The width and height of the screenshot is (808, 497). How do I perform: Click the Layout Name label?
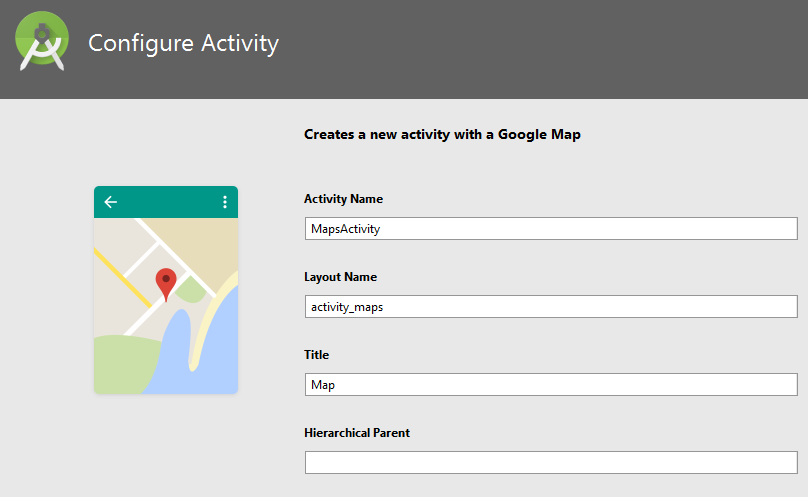340,277
